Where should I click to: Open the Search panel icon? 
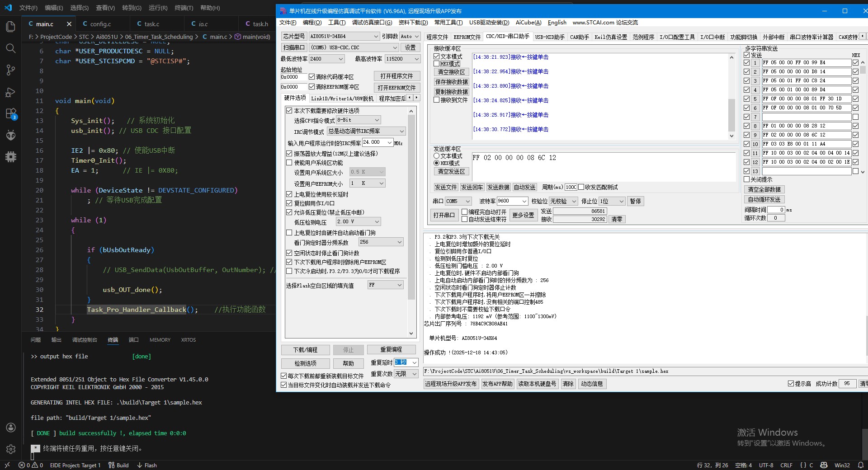pos(10,48)
